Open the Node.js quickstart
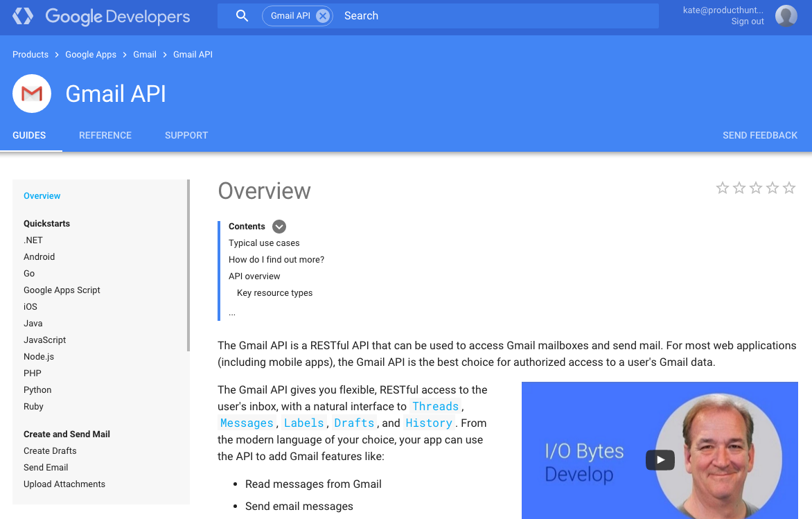The height and width of the screenshot is (519, 812). pos(38,356)
